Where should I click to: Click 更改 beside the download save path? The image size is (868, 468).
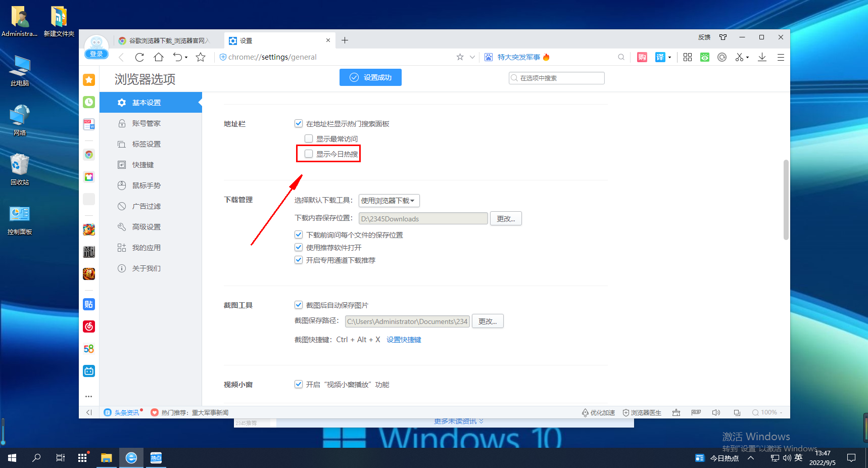click(x=506, y=218)
